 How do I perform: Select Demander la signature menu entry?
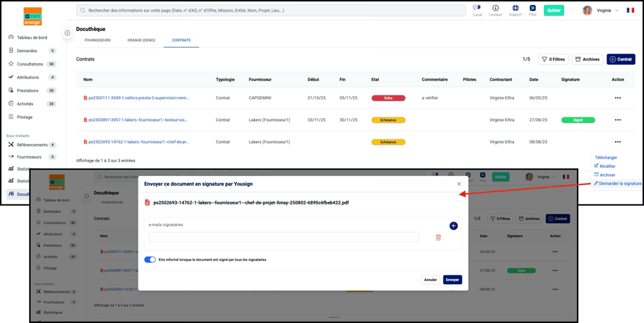[618, 184]
